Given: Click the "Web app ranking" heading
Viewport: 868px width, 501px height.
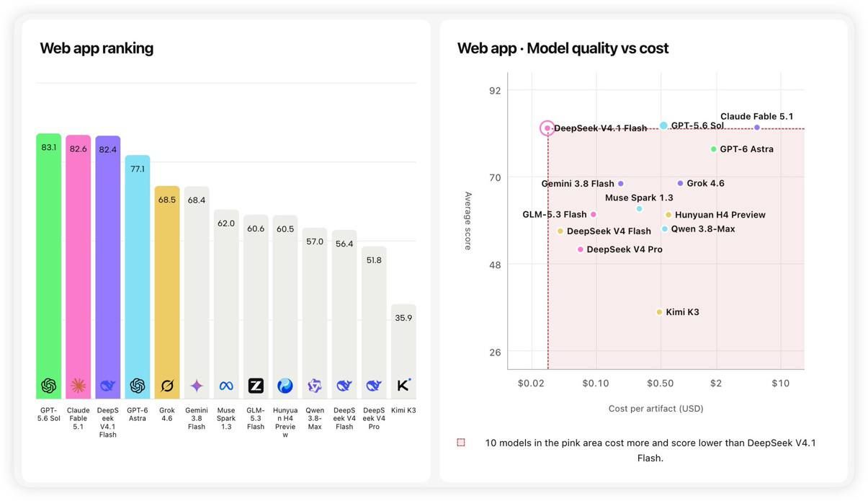Looking at the screenshot, I should point(97,48).
